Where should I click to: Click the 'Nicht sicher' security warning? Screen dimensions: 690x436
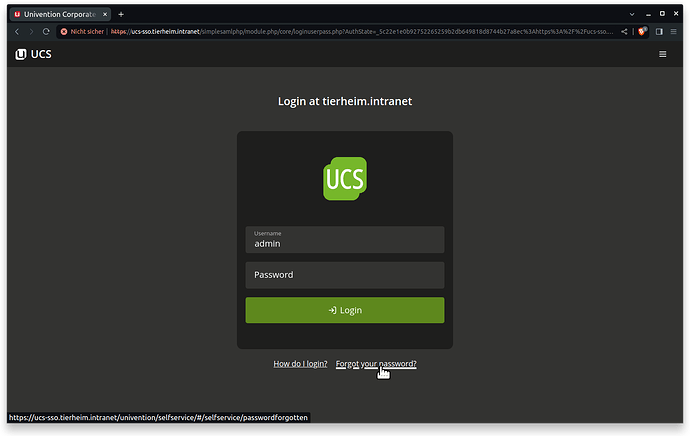82,32
